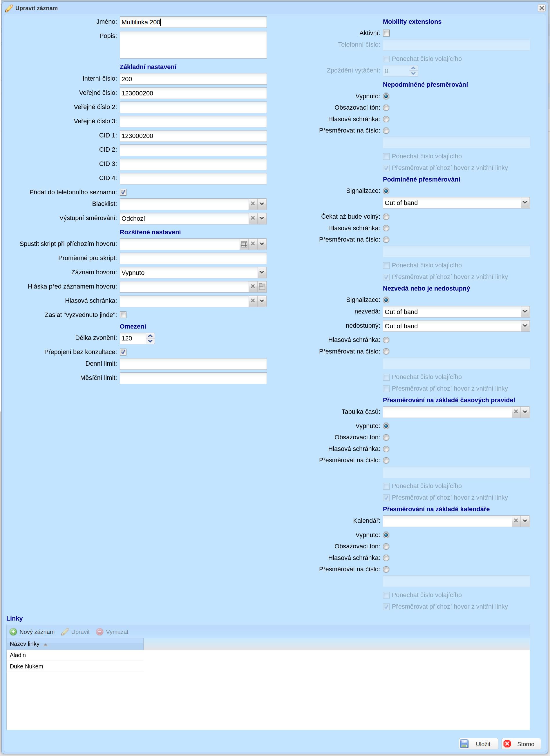Viewport: 550px width, 756px height.
Task: Open the nezvedá dropdown
Action: 525,312
